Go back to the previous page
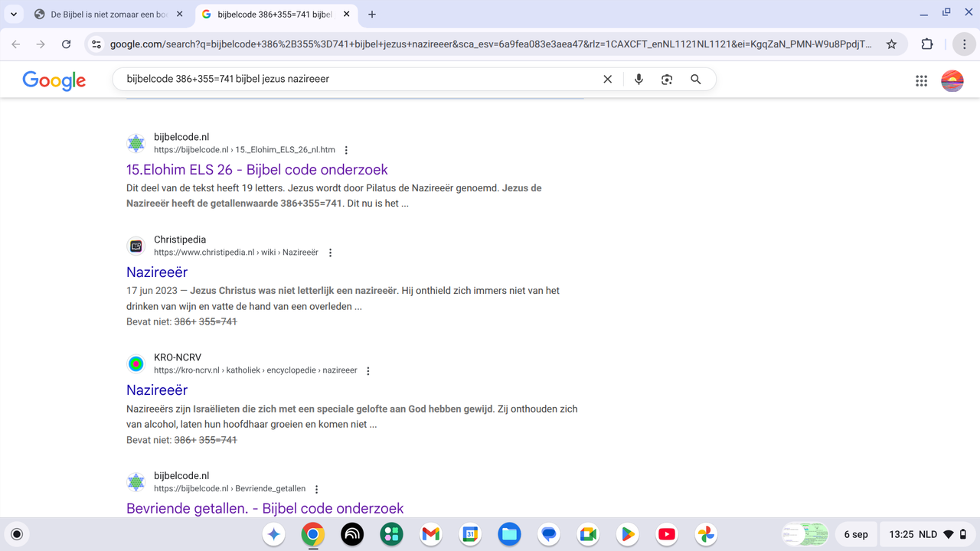980x551 pixels. (16, 44)
